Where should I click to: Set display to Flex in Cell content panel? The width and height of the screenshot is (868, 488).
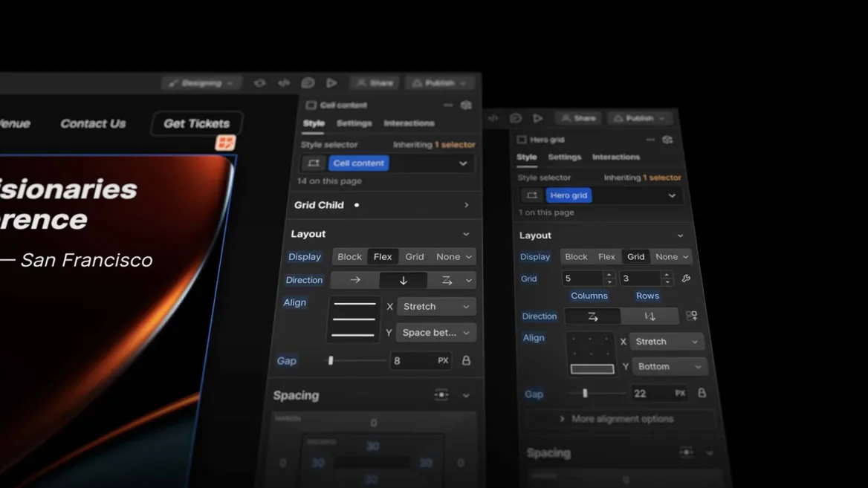tap(383, 257)
